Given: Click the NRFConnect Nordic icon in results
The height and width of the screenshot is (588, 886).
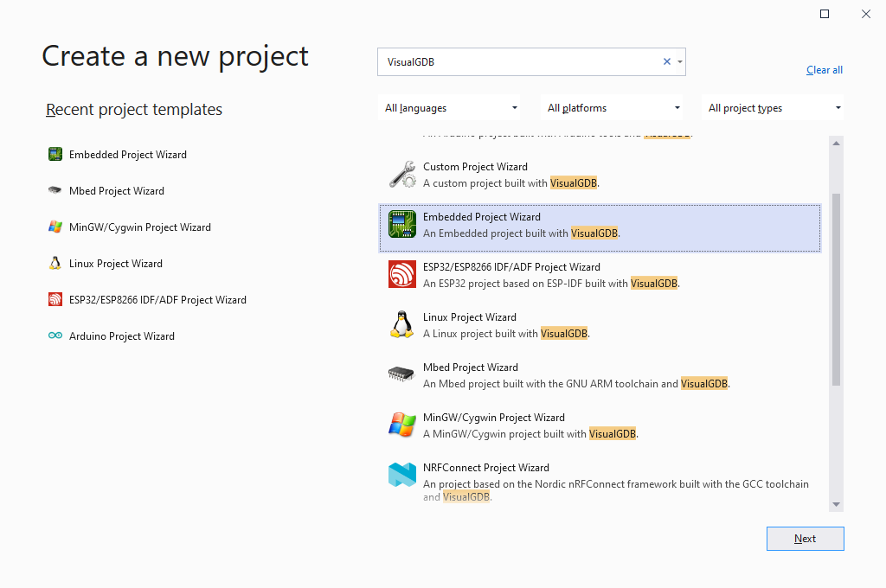Looking at the screenshot, I should (402, 475).
